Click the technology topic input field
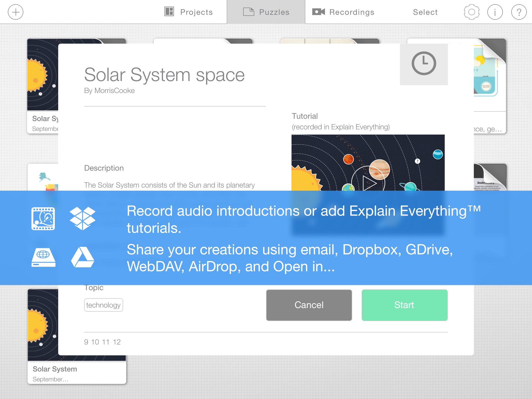Screen dimensions: 532x399 (104, 305)
